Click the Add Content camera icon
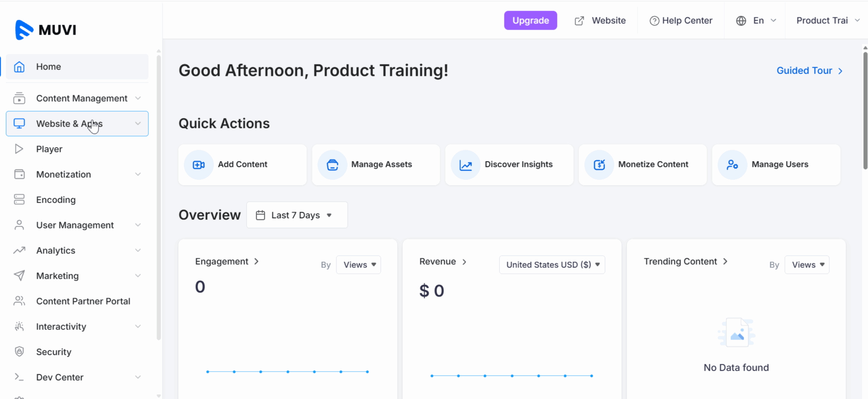This screenshot has height=399, width=868. pos(199,165)
